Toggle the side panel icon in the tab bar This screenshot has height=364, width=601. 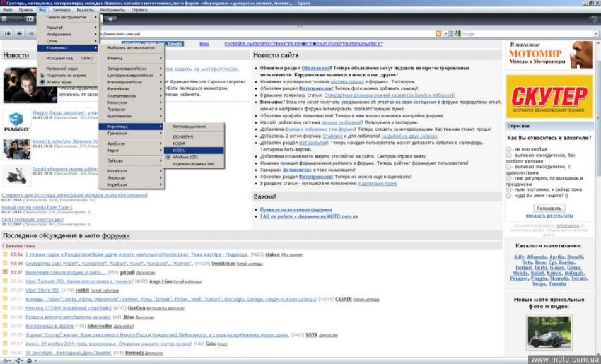pos(30,19)
